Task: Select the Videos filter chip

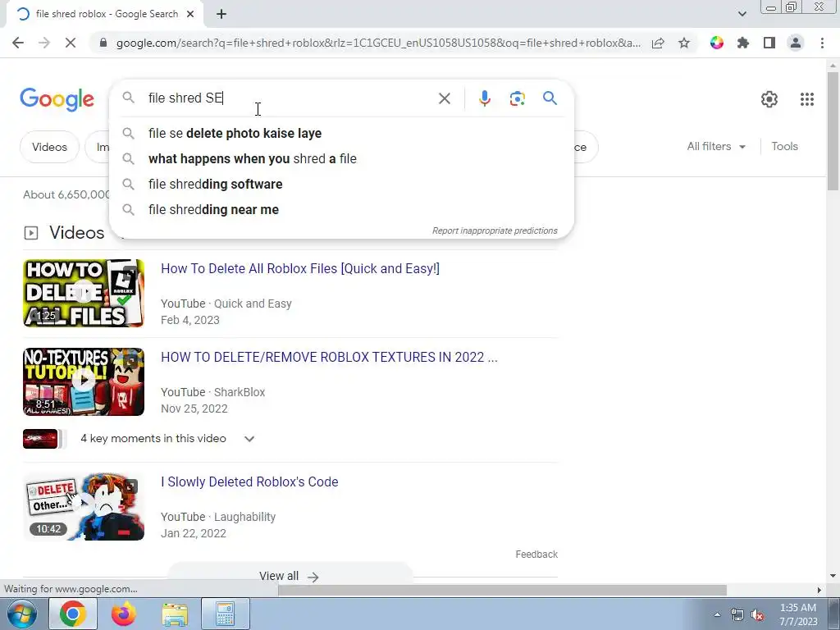Action: (49, 147)
